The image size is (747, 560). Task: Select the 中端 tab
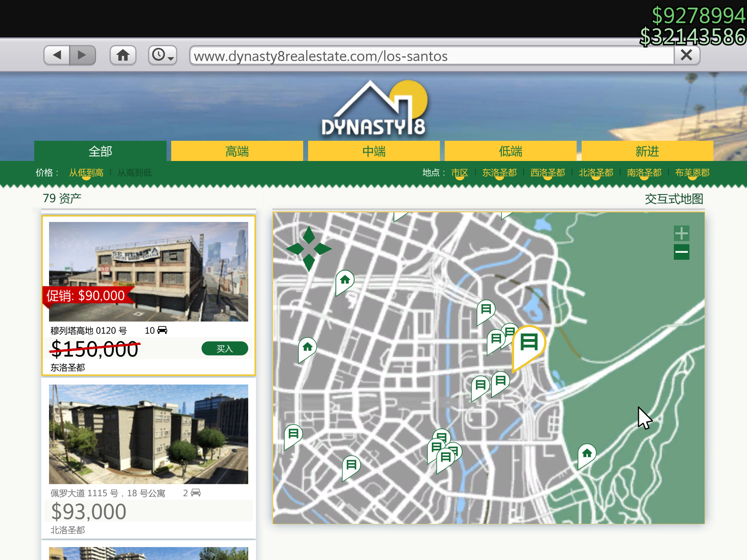[x=374, y=151]
